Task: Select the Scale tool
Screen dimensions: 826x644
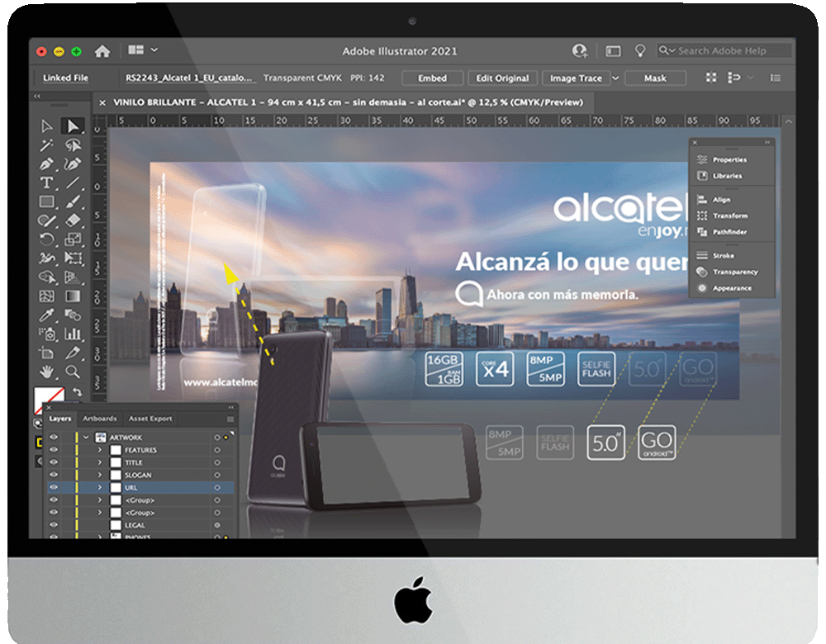Action: pos(73,239)
